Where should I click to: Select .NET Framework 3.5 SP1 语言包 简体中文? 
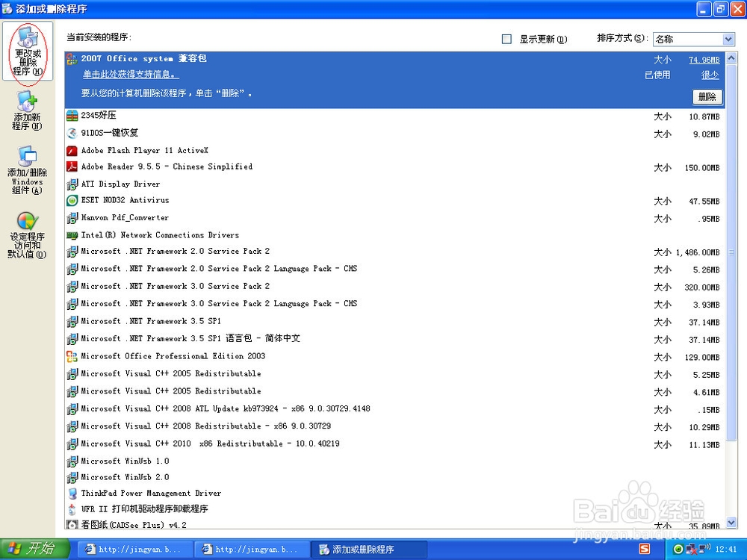[x=394, y=339]
